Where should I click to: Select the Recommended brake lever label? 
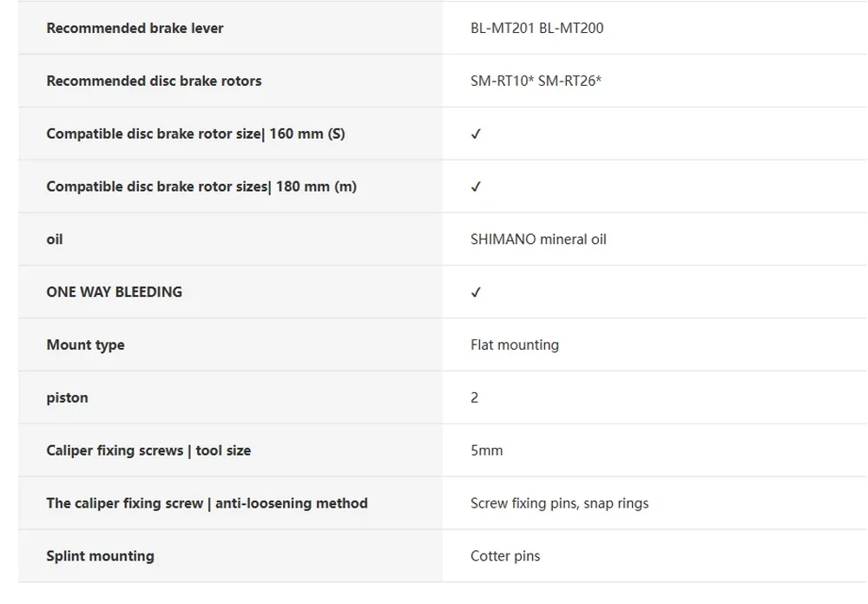pos(135,29)
